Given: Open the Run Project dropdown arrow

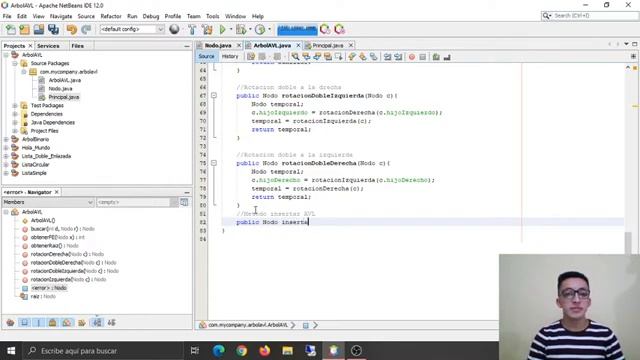Looking at the screenshot, I should click(x=231, y=29).
